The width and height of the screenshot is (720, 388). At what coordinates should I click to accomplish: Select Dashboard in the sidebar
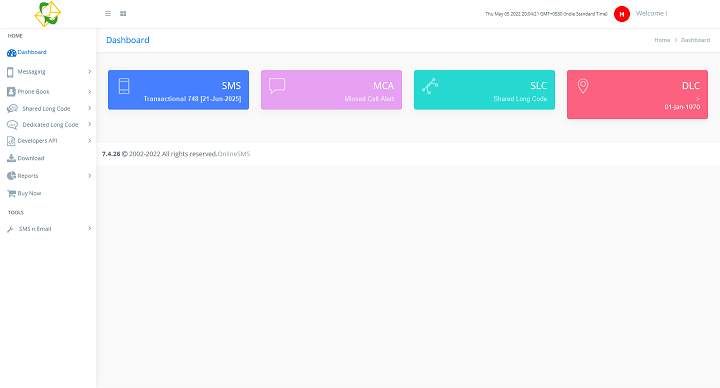32,52
